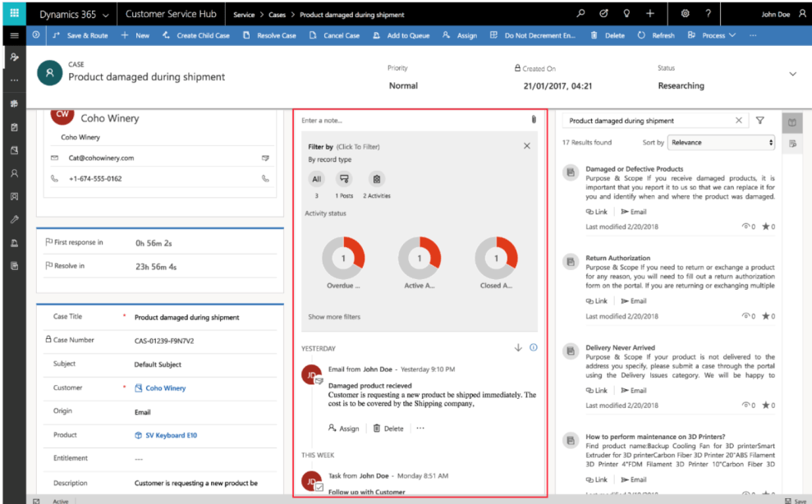Click the Overdue activities donut chart
Image resolution: width=812 pixels, height=504 pixels.
coord(343,258)
